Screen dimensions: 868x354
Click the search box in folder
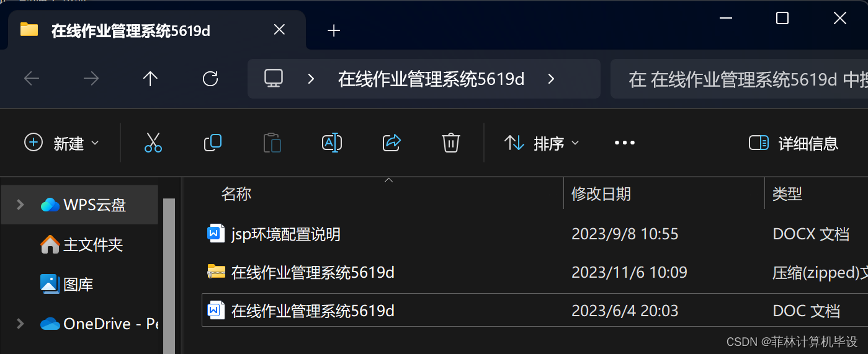(x=739, y=79)
